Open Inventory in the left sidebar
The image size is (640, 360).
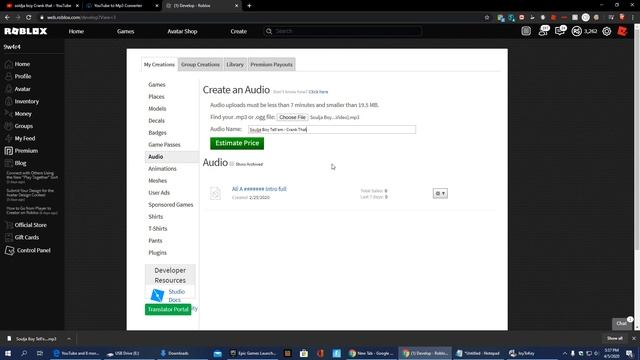click(27, 101)
